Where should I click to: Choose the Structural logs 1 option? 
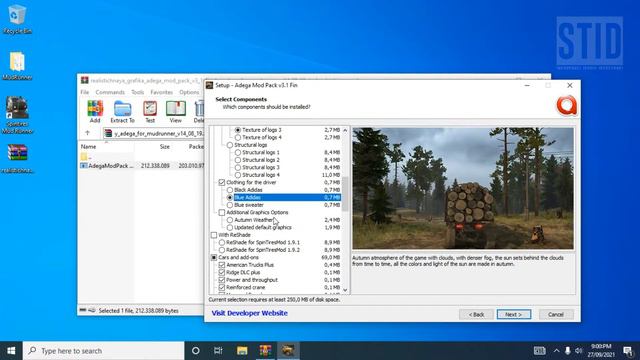pos(238,152)
